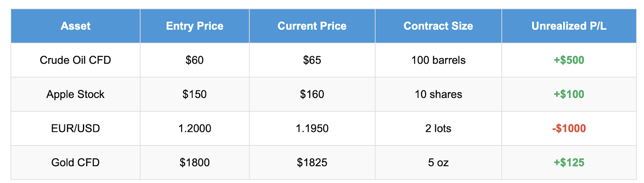644x183 pixels.
Task: Select the Crude Oil CFD cell
Action: coord(75,60)
